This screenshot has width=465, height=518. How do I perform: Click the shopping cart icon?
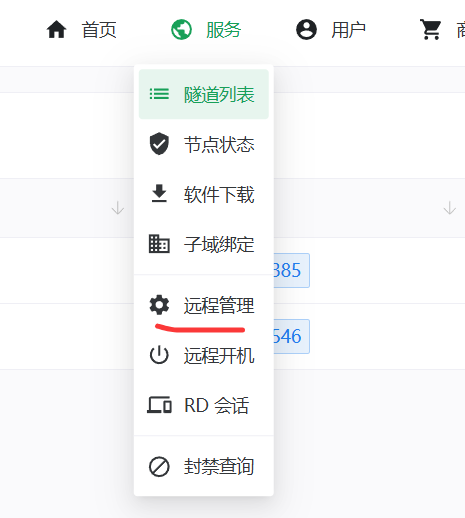(431, 30)
